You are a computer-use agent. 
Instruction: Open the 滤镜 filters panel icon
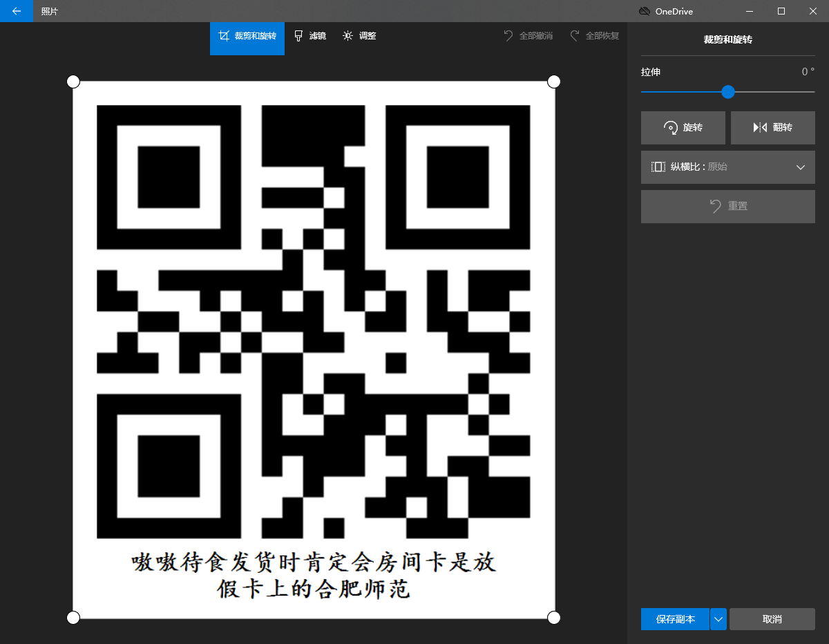click(298, 36)
